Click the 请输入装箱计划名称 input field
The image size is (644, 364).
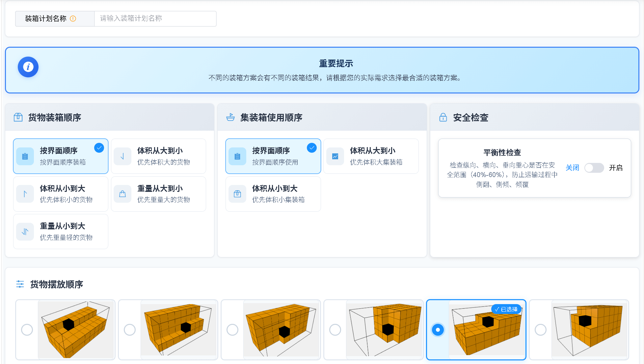[x=155, y=19]
